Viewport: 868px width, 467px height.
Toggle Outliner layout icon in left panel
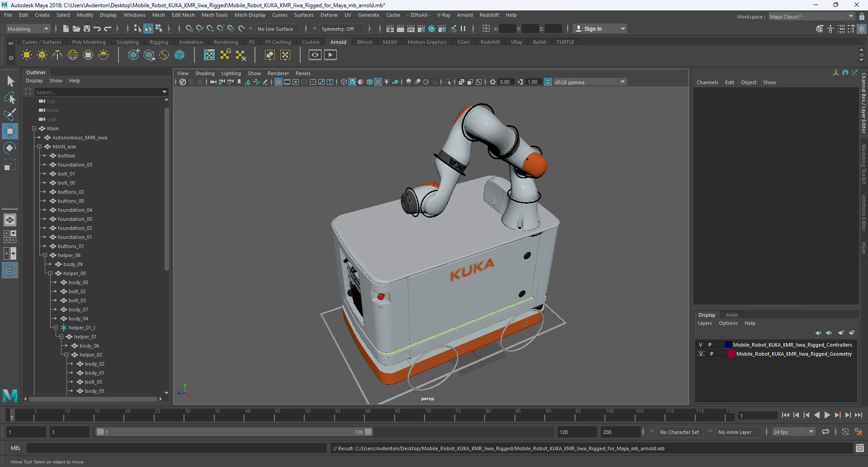click(x=10, y=271)
